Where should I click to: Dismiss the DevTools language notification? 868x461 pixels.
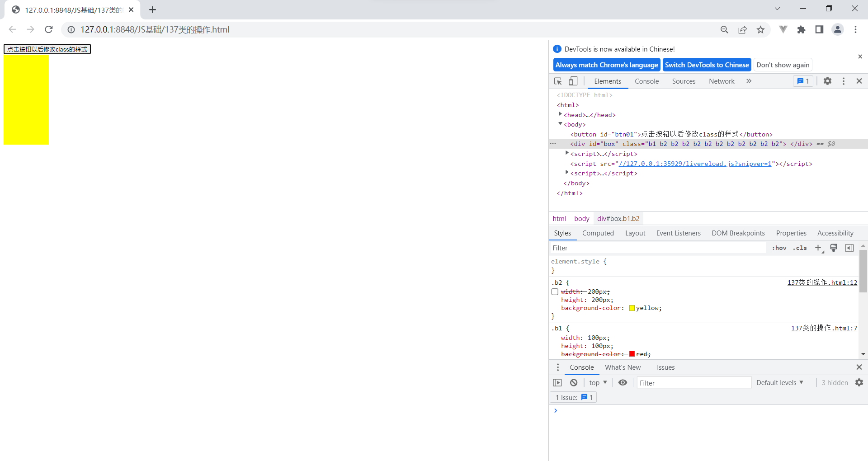[860, 56]
